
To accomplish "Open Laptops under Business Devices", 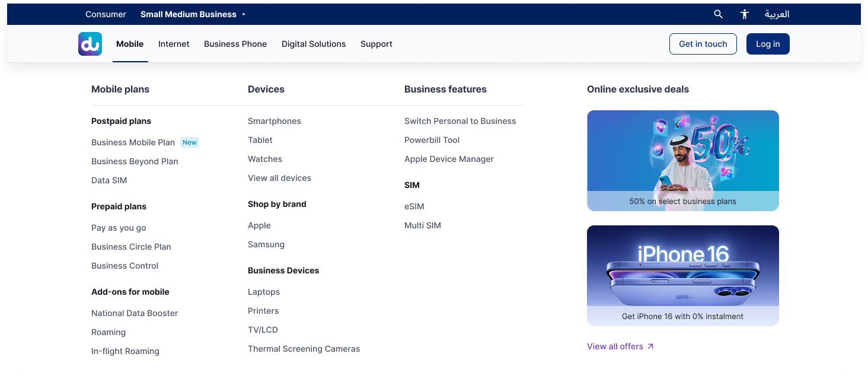I will [264, 292].
